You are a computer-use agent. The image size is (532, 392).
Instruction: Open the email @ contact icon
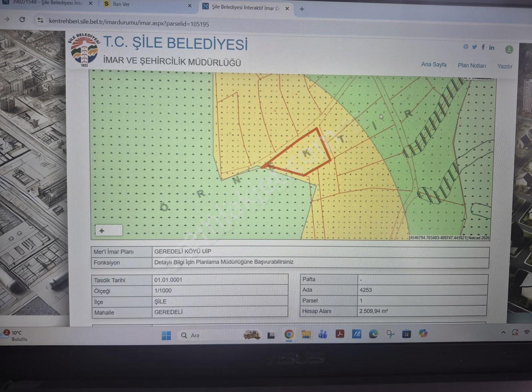click(x=465, y=47)
